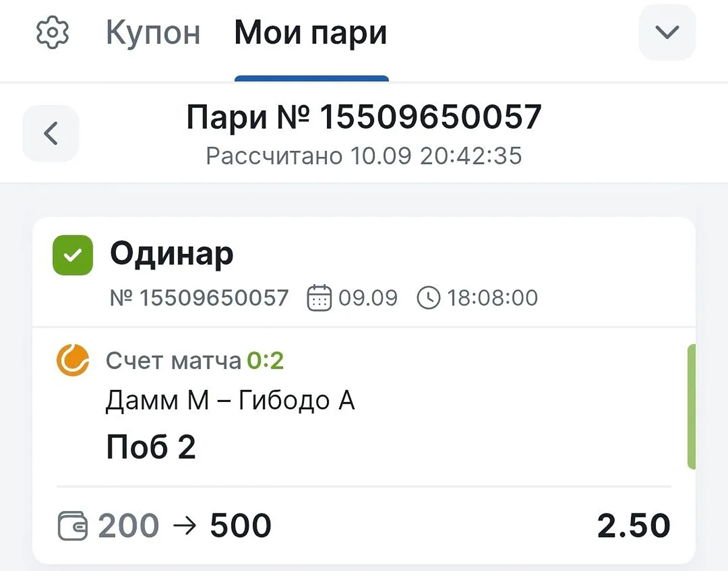Click the arrow between 200 and 500
This screenshot has width=728, height=571.
[x=184, y=526]
